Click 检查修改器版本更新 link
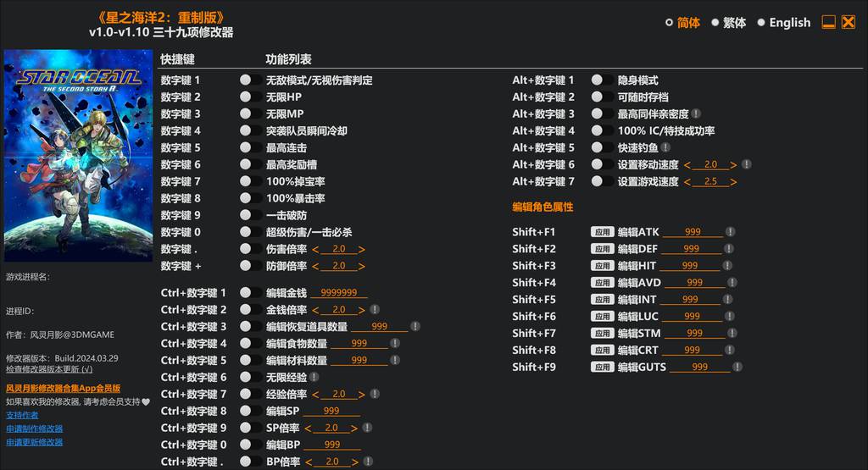868x470 pixels. [x=49, y=369]
